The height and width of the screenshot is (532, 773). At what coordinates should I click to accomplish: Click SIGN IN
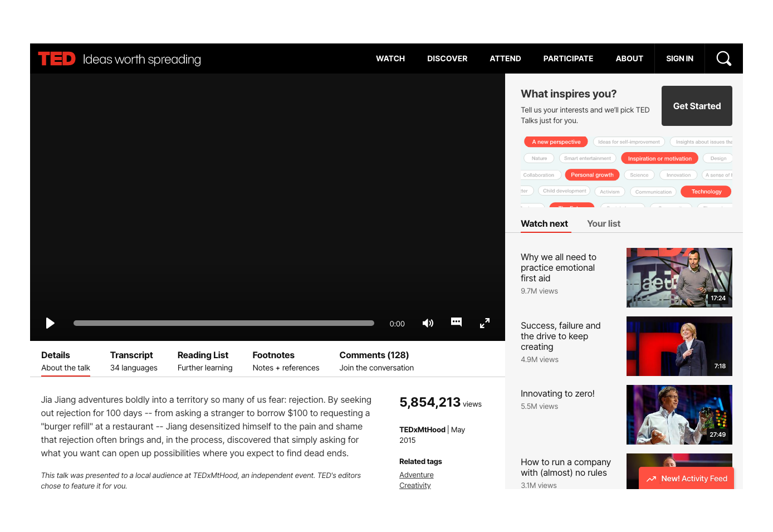(679, 58)
